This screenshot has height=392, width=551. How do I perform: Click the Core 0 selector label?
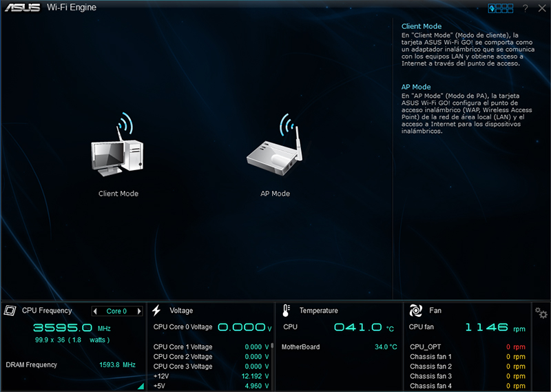(116, 311)
